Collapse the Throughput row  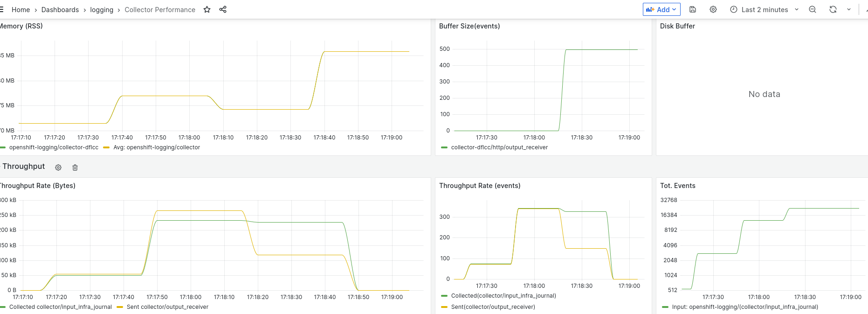24,167
